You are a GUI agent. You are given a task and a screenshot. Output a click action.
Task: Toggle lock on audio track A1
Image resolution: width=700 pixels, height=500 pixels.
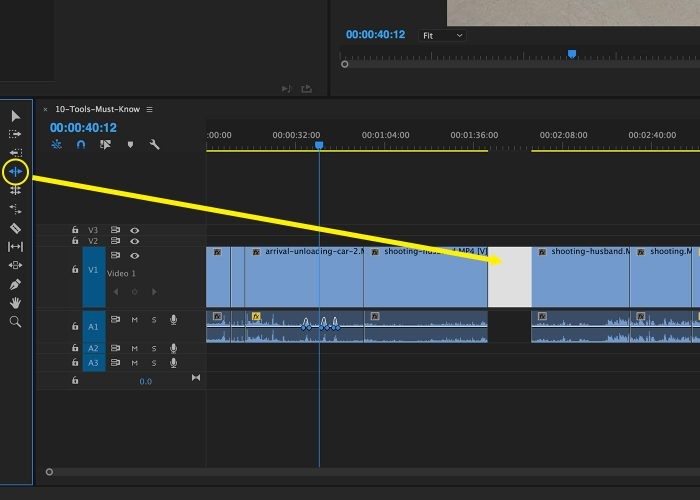click(x=75, y=326)
